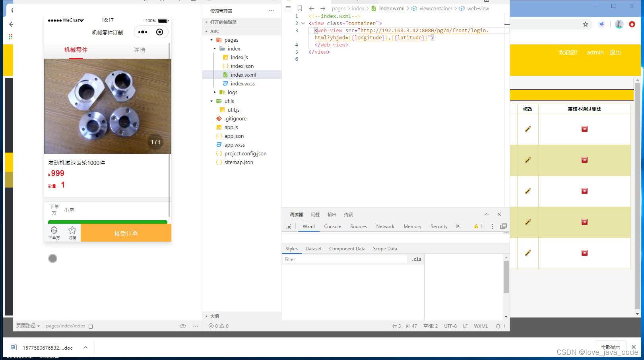Toggle the .cls class editor
Screen dimensions: 644x360
[x=416, y=259]
